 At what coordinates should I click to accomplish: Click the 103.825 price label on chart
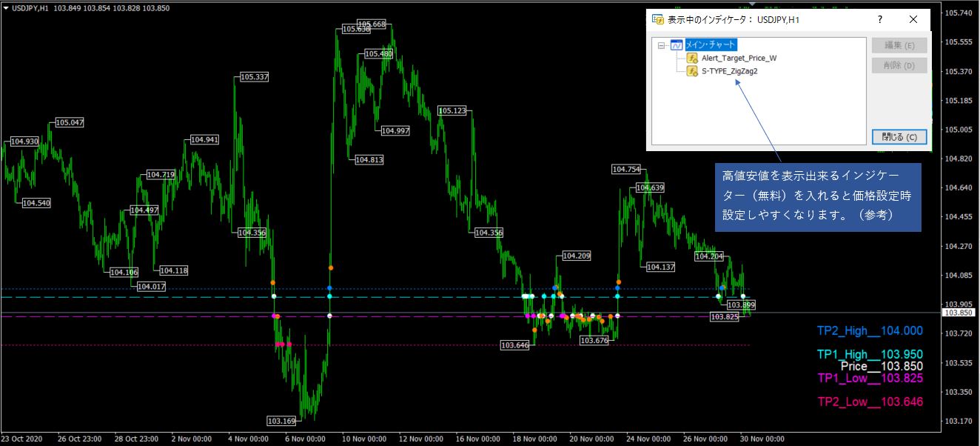724,317
